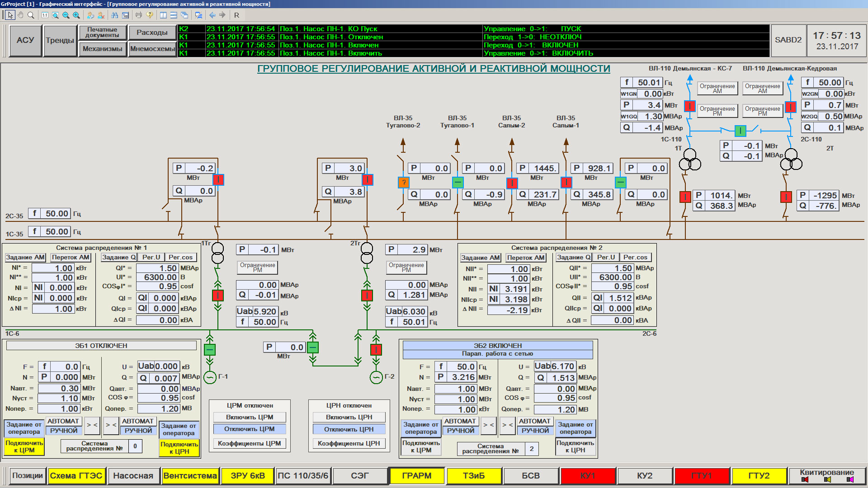Click the zoom in magnifier icon
The image size is (868, 488).
pos(76,15)
